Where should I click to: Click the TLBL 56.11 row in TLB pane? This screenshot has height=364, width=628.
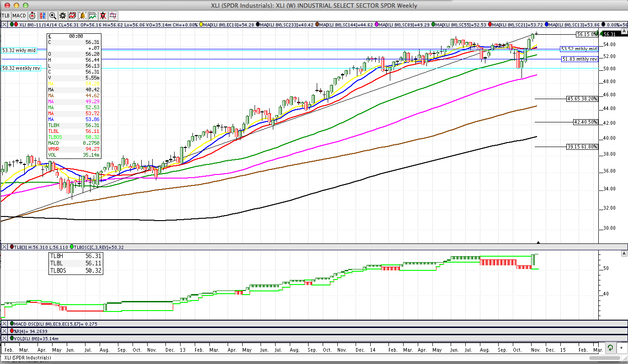click(75, 264)
